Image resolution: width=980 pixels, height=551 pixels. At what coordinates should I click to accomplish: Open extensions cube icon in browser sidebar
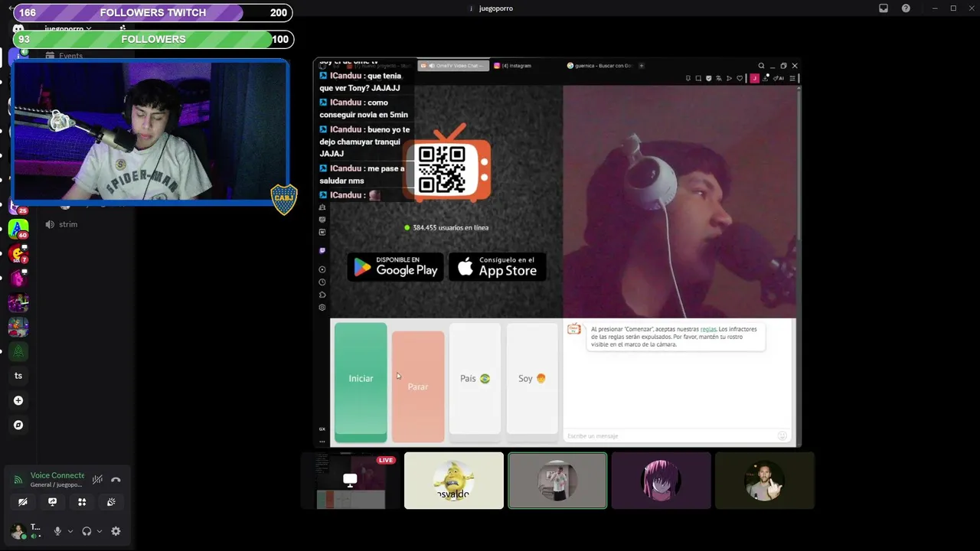322,295
